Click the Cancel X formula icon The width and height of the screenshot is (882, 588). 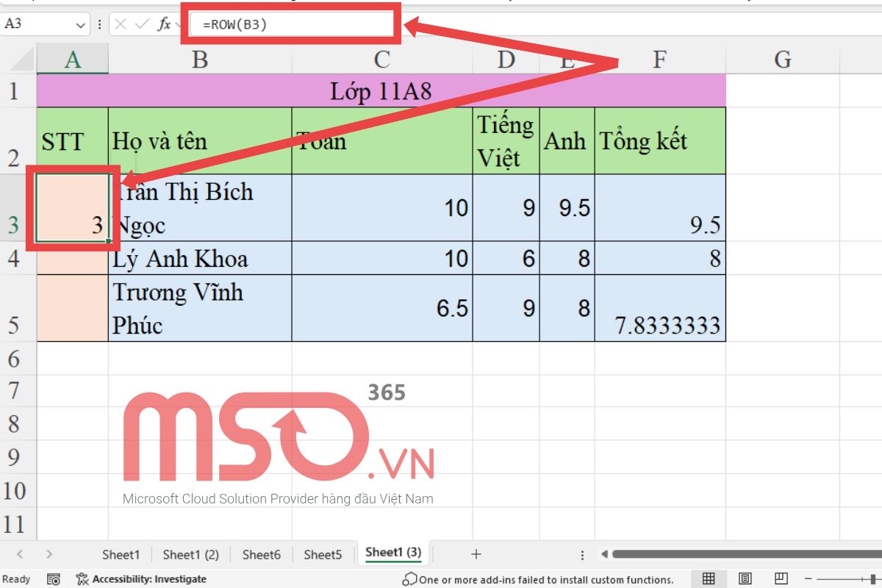[121, 24]
